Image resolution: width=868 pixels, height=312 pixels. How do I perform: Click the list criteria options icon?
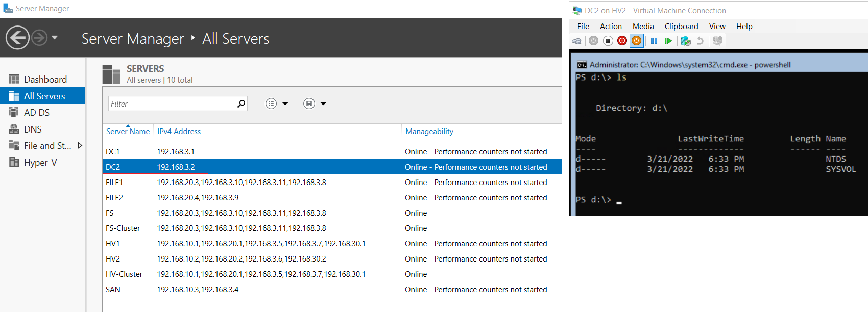pos(271,103)
